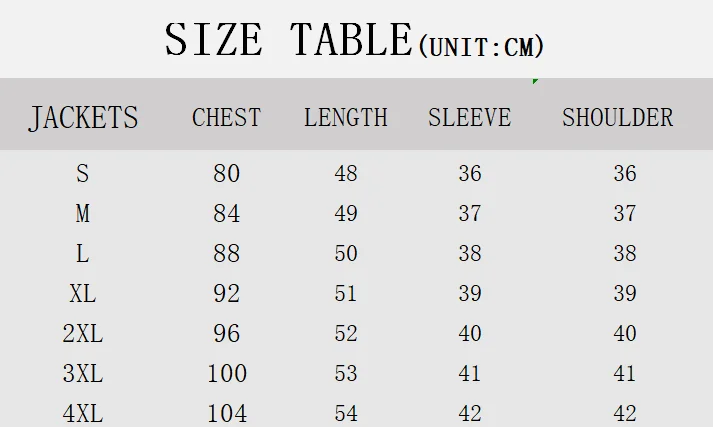Click the S size row label
The height and width of the screenshot is (427, 713).
[x=82, y=173]
